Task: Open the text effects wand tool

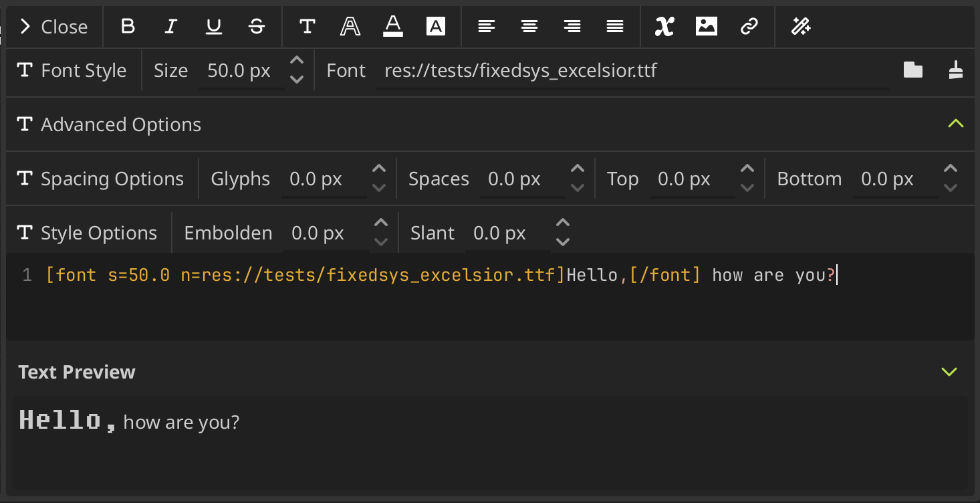Action: pos(801,27)
